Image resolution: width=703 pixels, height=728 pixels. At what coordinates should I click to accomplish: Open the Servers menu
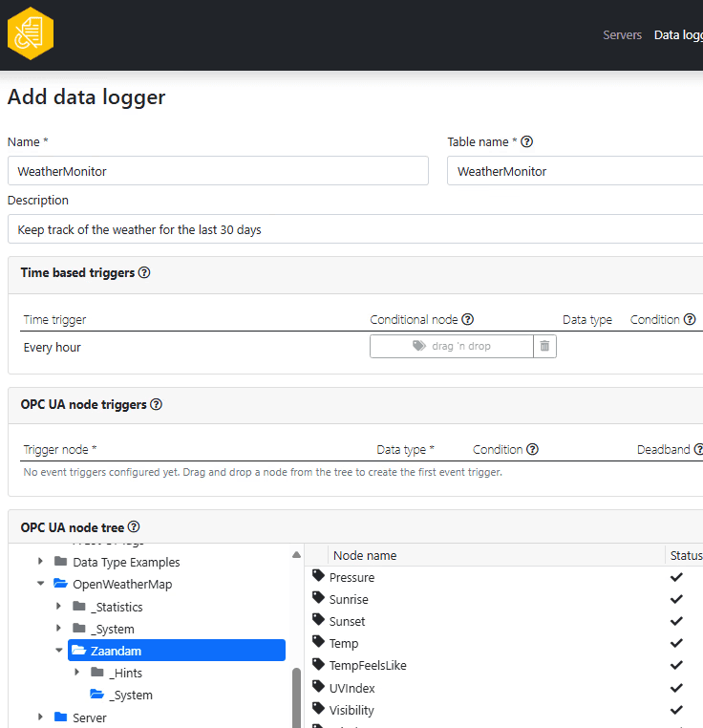[x=622, y=34]
